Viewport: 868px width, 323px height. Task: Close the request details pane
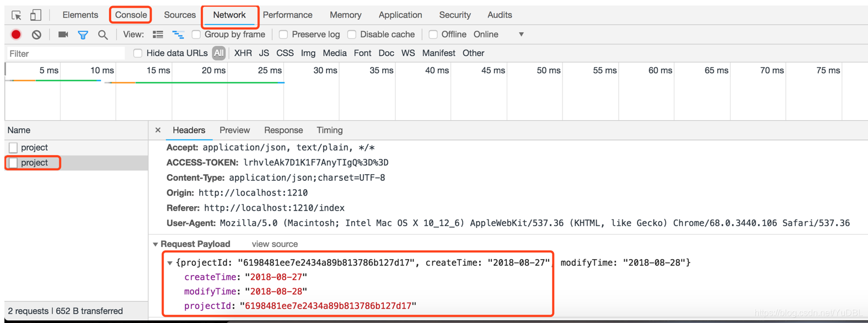(158, 130)
